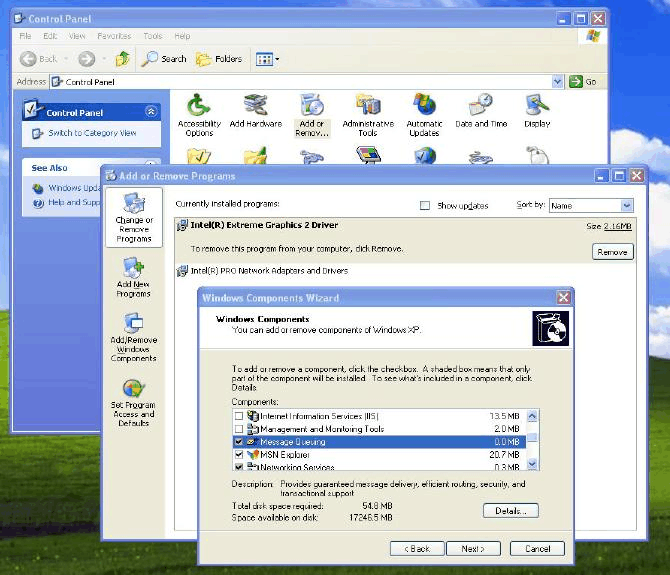Open the Tools menu
670x575 pixels.
(x=152, y=36)
